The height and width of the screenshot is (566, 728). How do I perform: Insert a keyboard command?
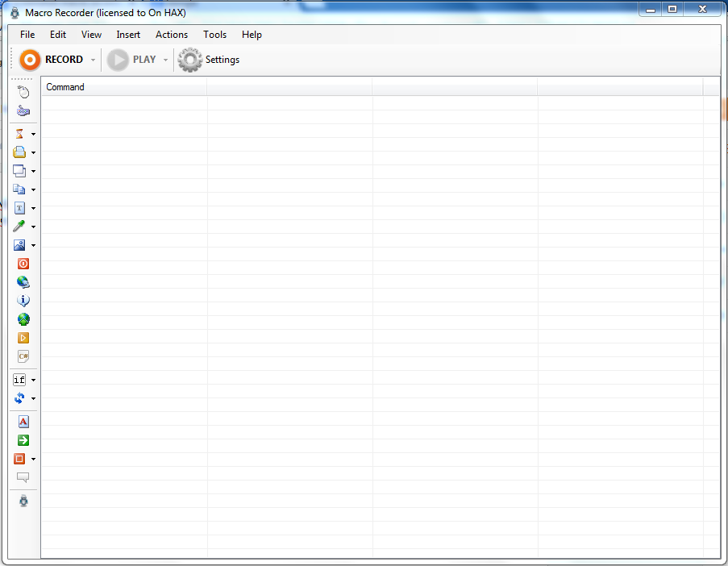pos(23,110)
